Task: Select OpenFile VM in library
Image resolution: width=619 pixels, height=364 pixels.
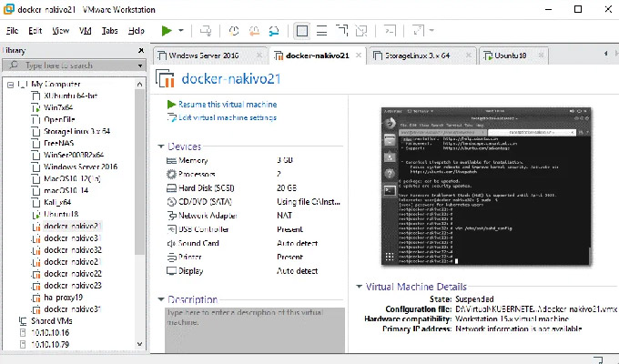Action: coord(59,119)
